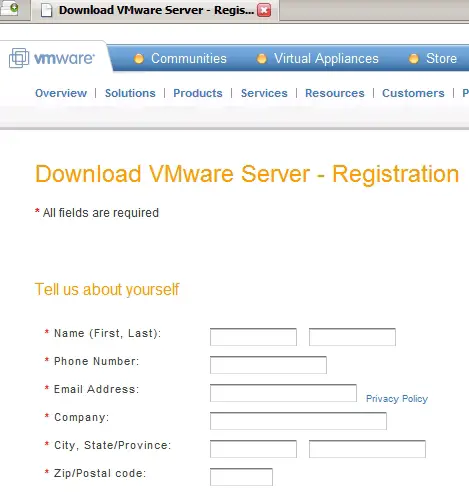This screenshot has width=469, height=492.
Task: Focus the State/Province field
Action: [367, 449]
